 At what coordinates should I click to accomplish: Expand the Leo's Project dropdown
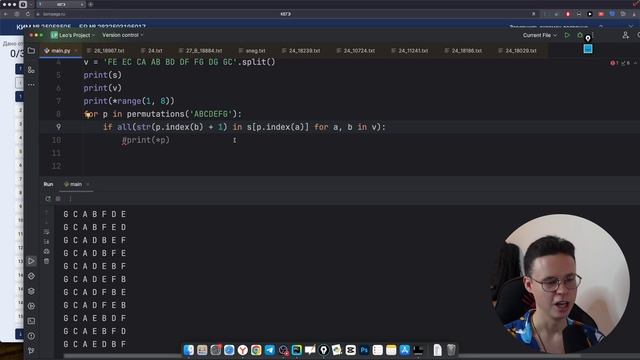[73, 36]
